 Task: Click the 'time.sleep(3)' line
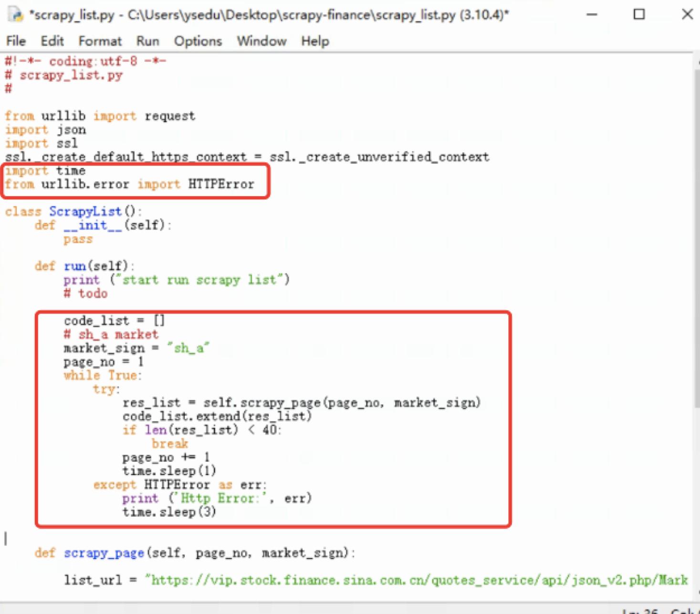pos(169,512)
